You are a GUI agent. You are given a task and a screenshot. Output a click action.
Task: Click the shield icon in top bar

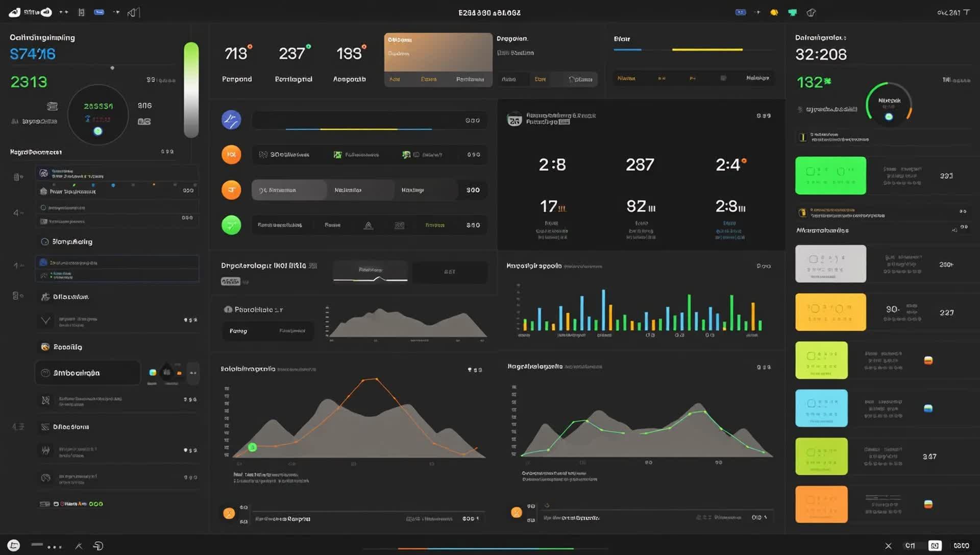[x=811, y=12]
